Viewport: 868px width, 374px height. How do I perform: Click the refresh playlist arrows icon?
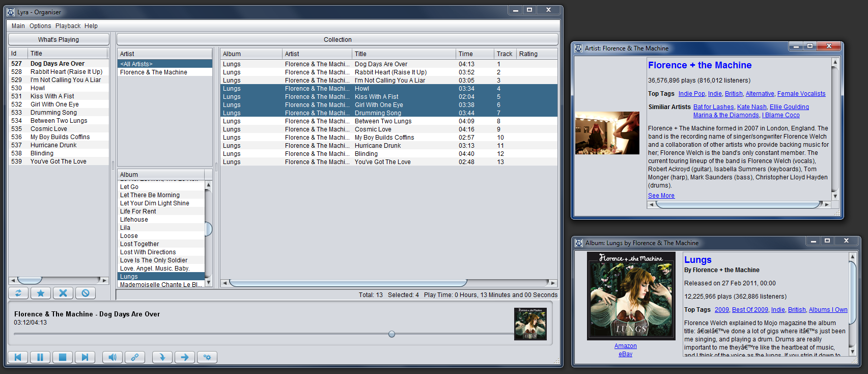pos(18,293)
